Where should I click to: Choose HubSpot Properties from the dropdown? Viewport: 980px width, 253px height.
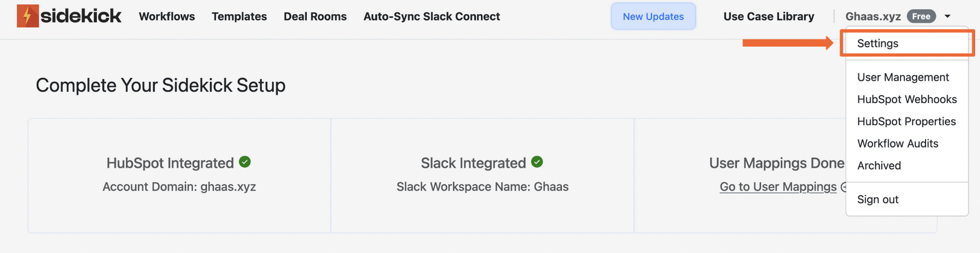click(906, 122)
